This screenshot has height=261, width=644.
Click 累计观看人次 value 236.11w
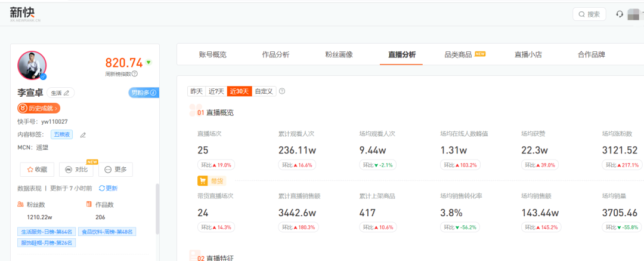[x=298, y=151]
